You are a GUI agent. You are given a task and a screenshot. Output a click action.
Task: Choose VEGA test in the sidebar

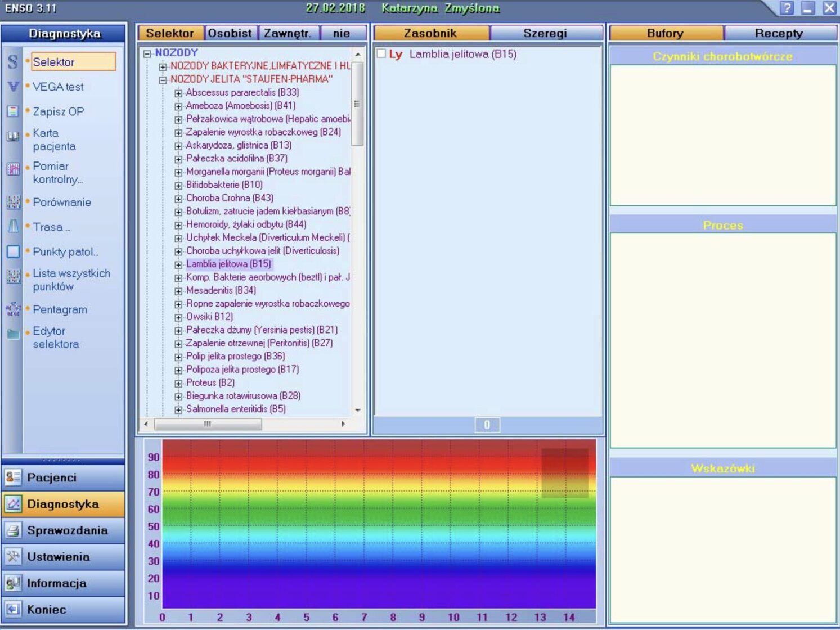point(58,87)
